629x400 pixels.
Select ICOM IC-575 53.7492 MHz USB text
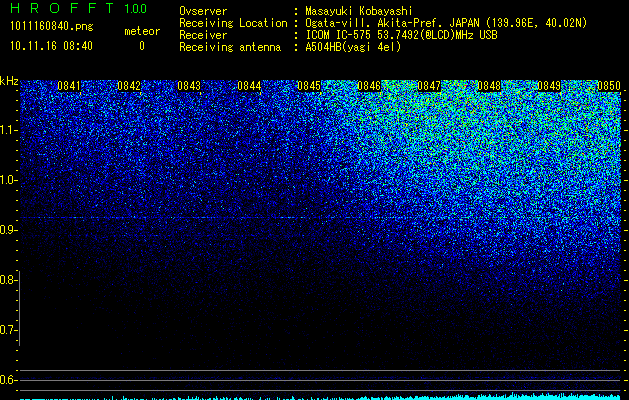click(x=401, y=35)
